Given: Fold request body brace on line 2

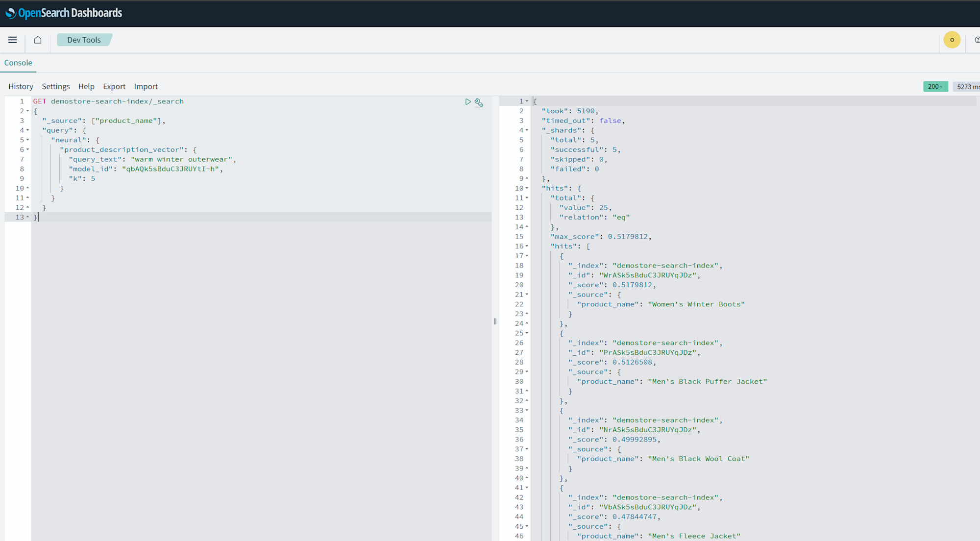Looking at the screenshot, I should pos(28,111).
